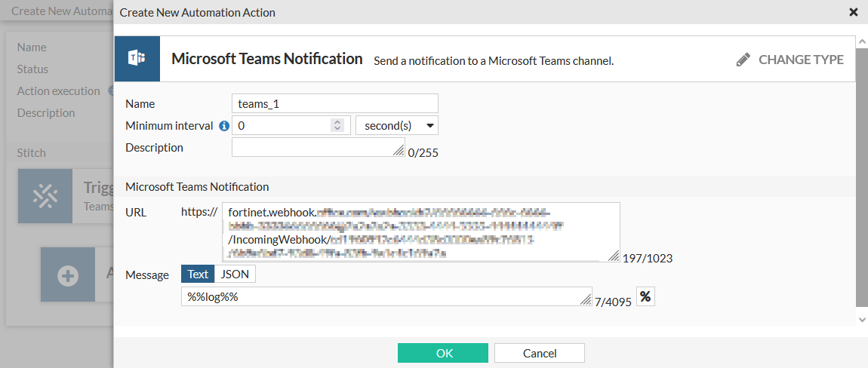
Task: Click the Name field containing teams_1
Action: click(x=334, y=104)
